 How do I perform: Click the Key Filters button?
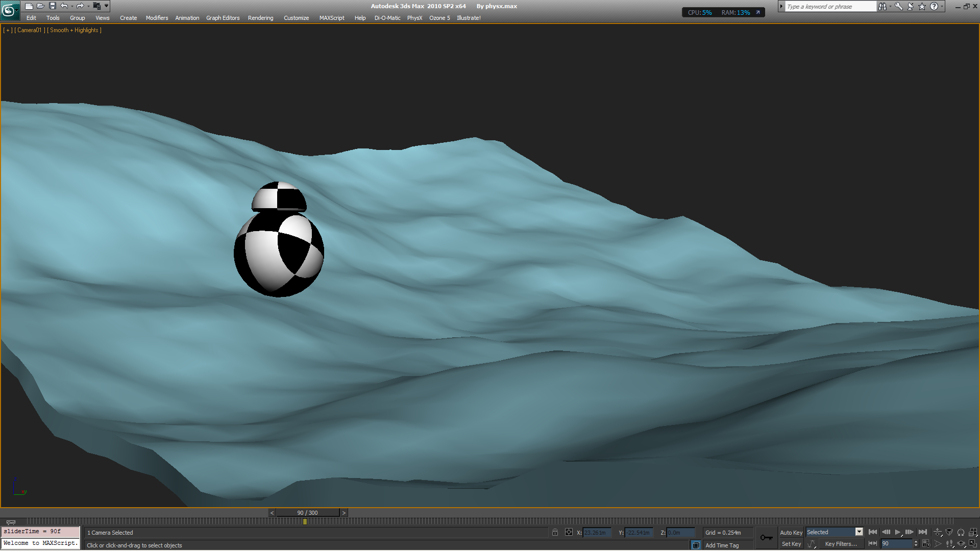tap(840, 544)
